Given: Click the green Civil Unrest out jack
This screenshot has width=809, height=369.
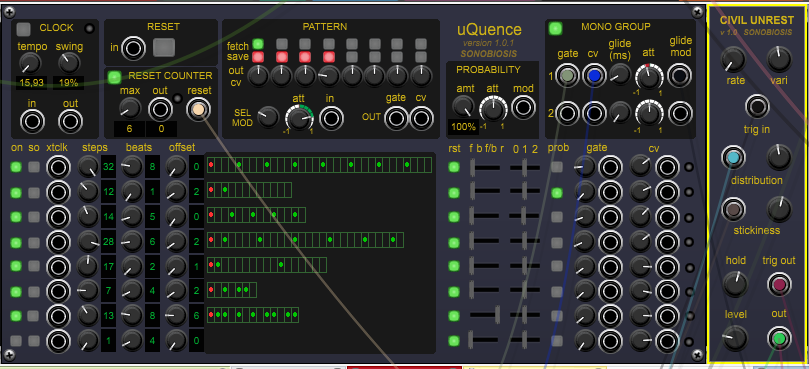Looking at the screenshot, I should pos(779,339).
